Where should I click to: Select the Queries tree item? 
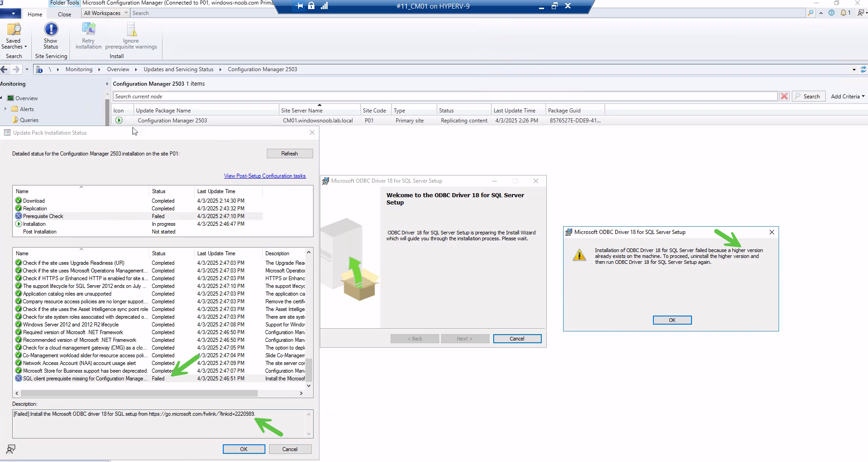point(29,120)
